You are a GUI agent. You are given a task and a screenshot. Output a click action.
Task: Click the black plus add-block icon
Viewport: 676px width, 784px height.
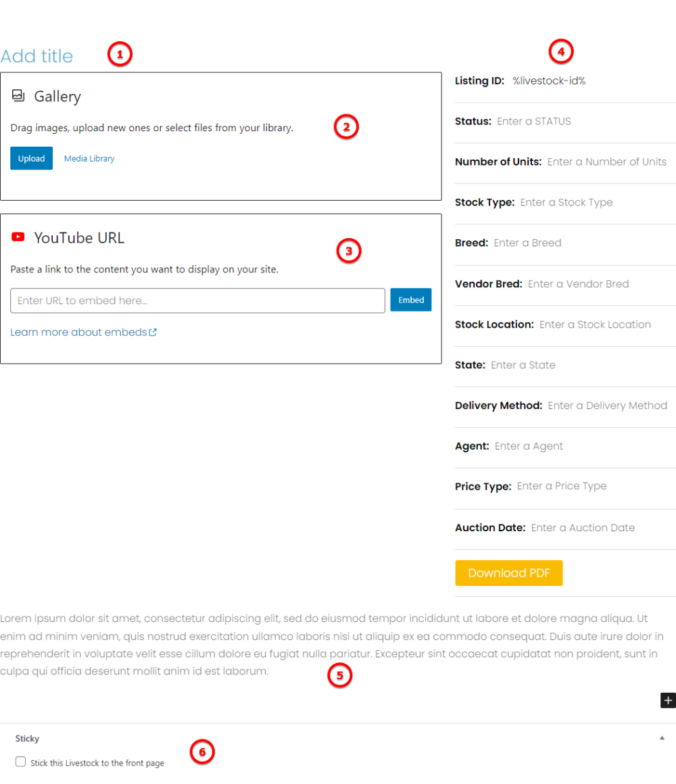(x=667, y=700)
